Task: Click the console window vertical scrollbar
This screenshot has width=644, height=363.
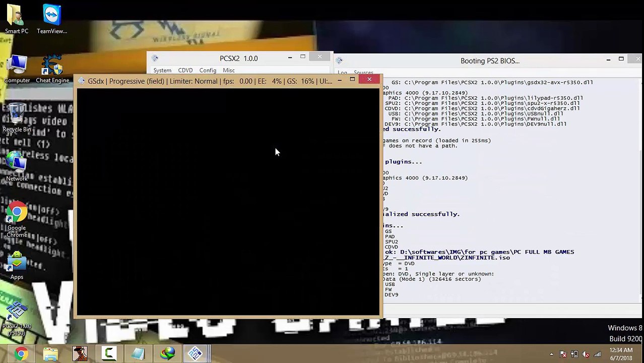Action: pyautogui.click(x=641, y=192)
